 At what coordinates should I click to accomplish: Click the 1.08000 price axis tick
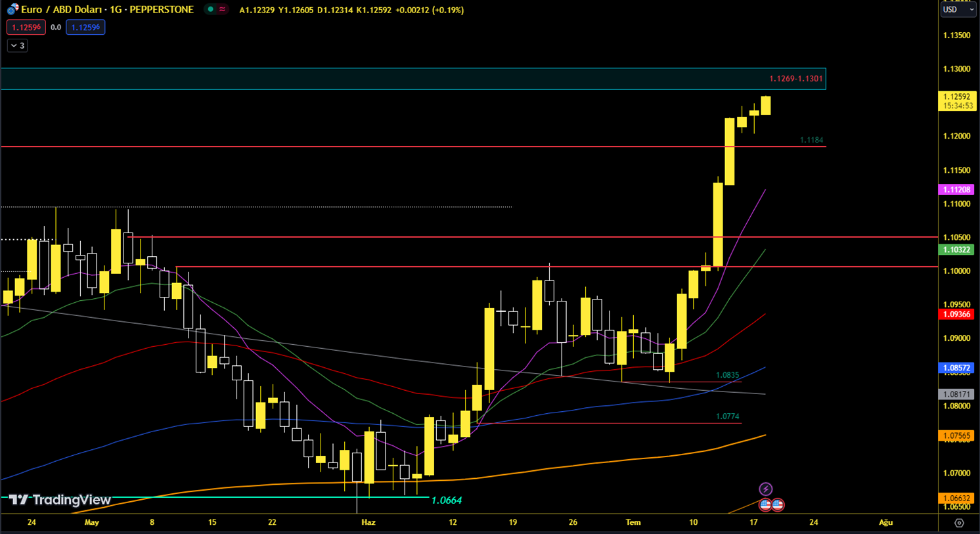pyautogui.click(x=956, y=407)
